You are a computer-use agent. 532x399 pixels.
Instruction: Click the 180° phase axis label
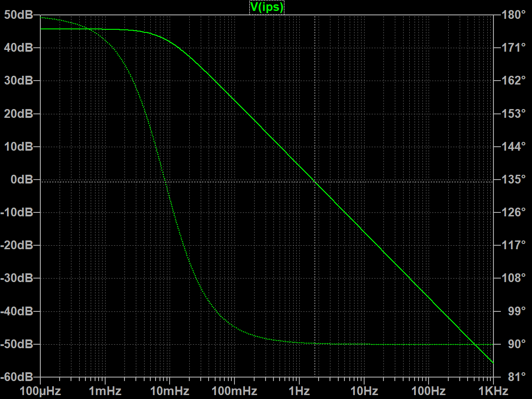pos(514,15)
